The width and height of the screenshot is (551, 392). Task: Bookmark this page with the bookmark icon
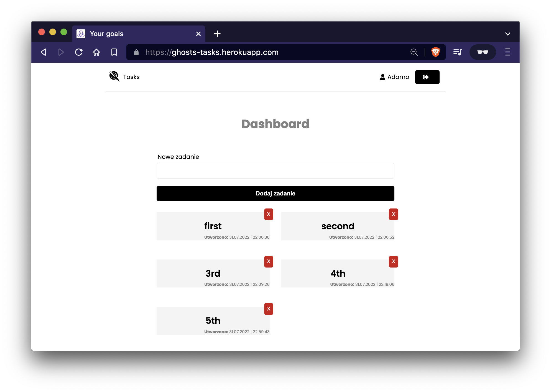[x=114, y=52]
